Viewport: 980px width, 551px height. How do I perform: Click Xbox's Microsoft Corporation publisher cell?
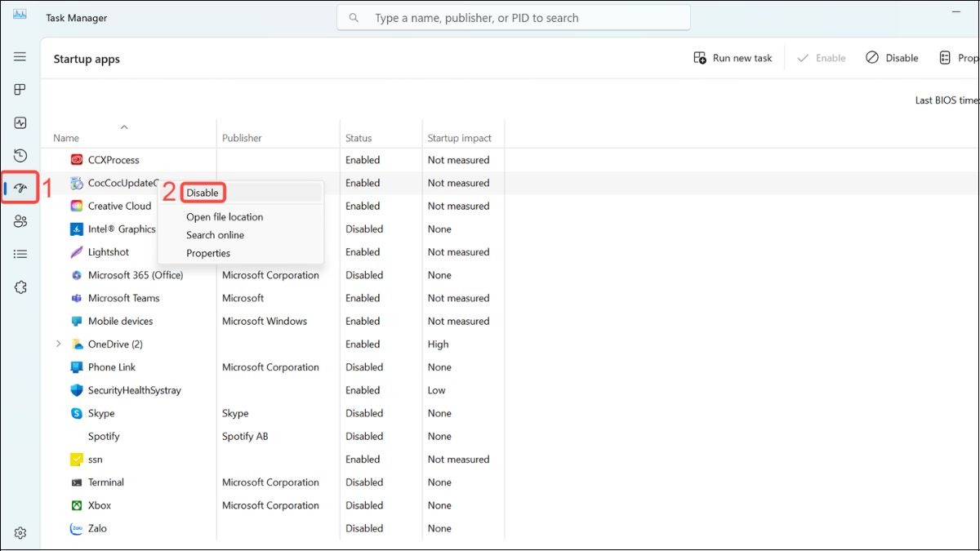tap(270, 505)
